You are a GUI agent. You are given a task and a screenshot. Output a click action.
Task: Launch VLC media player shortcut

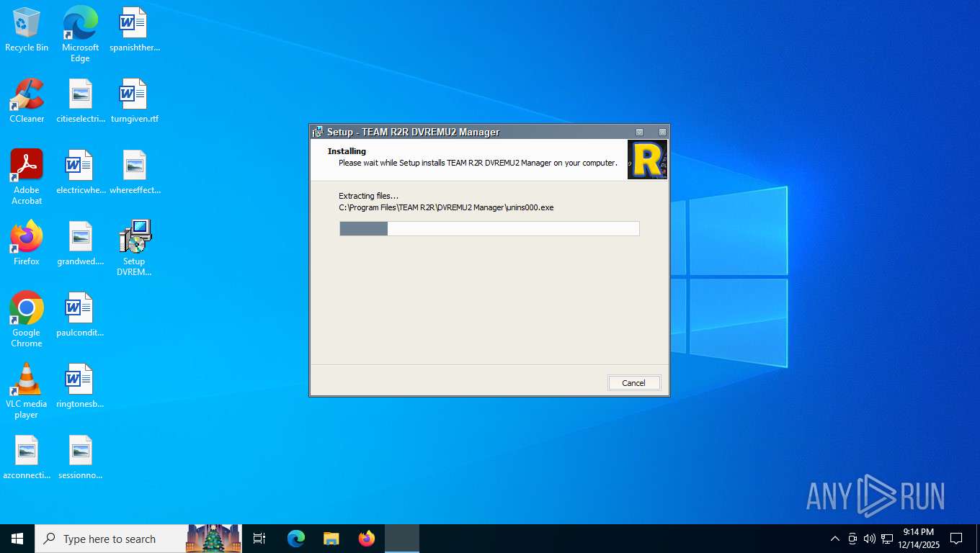pyautogui.click(x=27, y=391)
